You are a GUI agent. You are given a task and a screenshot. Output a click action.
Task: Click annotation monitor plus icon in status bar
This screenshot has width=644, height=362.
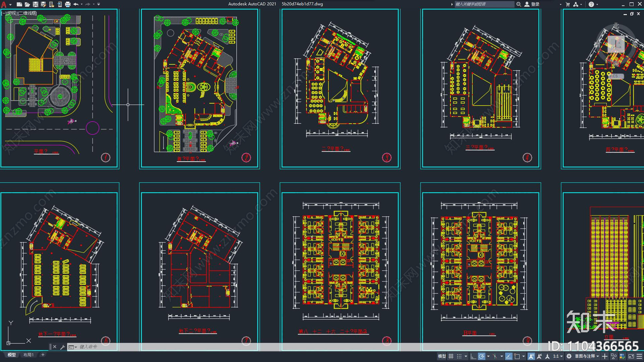click(605, 356)
